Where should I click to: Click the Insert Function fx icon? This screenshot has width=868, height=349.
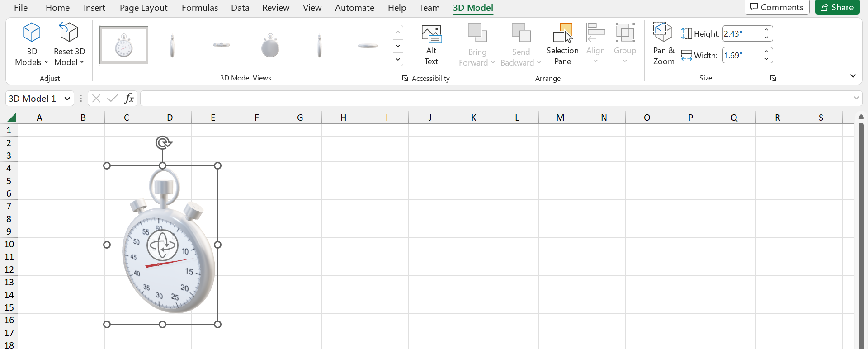point(129,98)
